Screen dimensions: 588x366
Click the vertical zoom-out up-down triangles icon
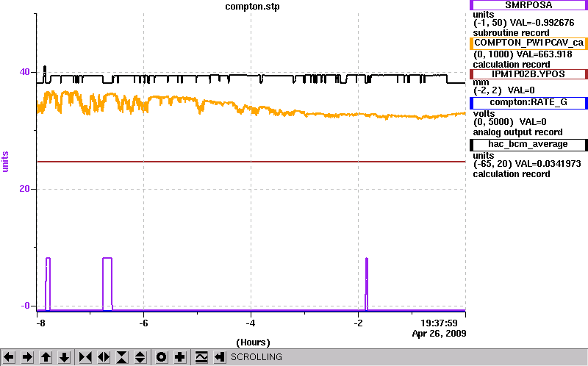tap(140, 357)
